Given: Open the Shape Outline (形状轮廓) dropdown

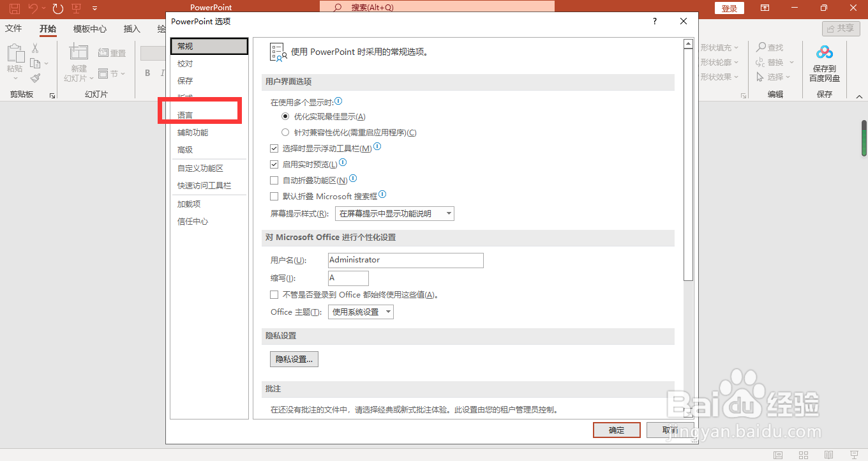Looking at the screenshot, I should point(719,62).
